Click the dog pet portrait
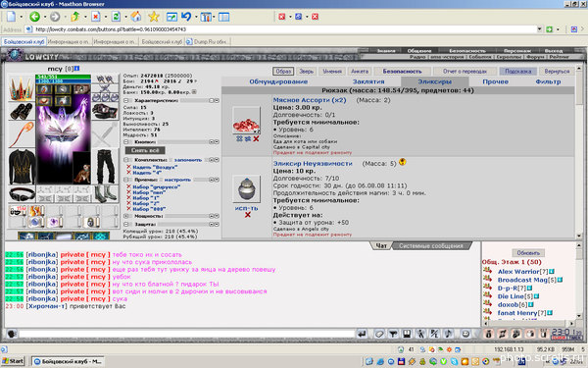 81,168
